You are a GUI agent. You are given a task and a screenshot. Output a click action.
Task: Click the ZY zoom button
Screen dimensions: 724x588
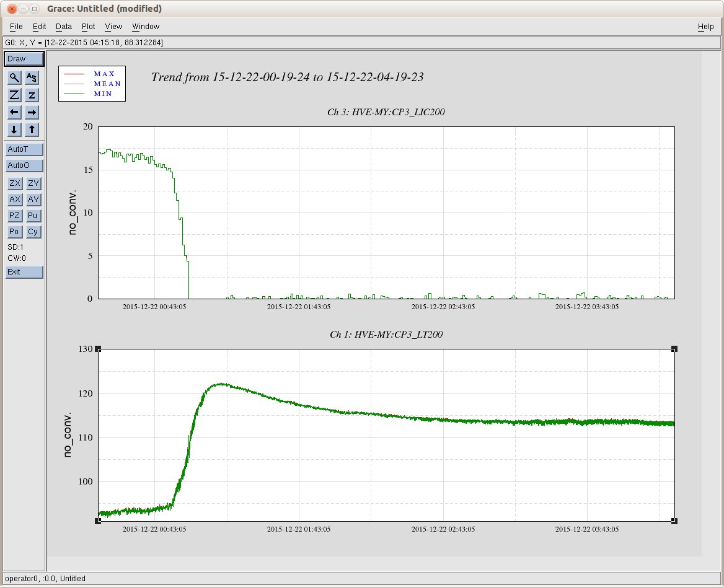(33, 183)
